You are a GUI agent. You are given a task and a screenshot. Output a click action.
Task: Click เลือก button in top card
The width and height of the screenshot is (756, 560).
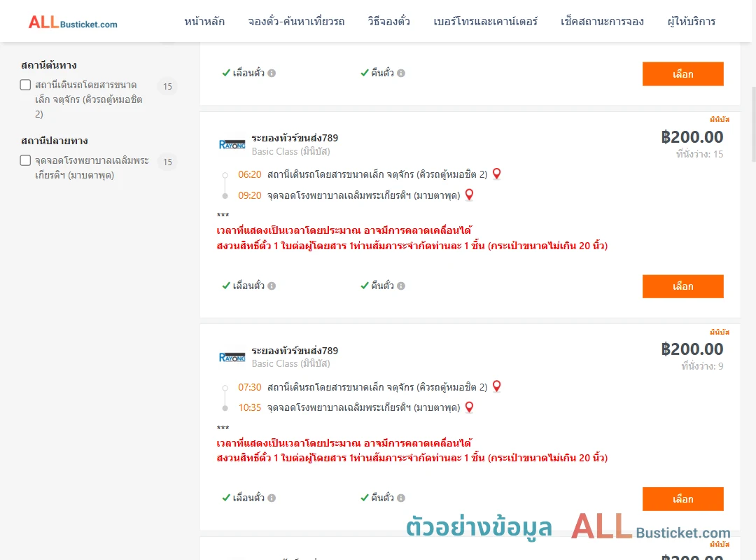(682, 73)
